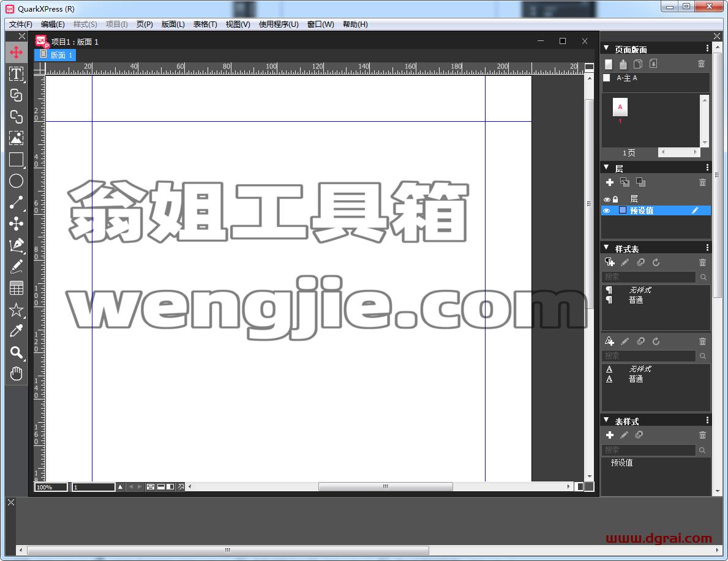Select the Oval Box tool
Viewport: 728px width, 561px height.
(x=17, y=181)
